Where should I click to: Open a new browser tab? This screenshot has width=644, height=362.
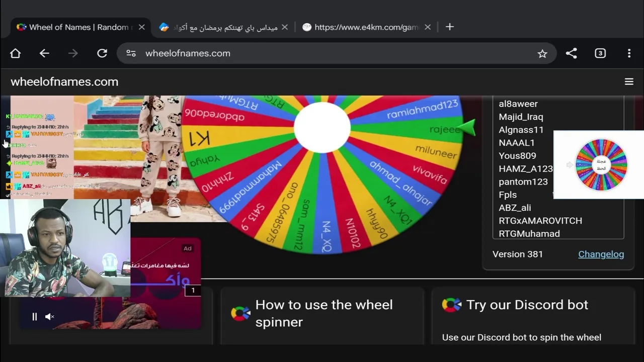coord(450,27)
